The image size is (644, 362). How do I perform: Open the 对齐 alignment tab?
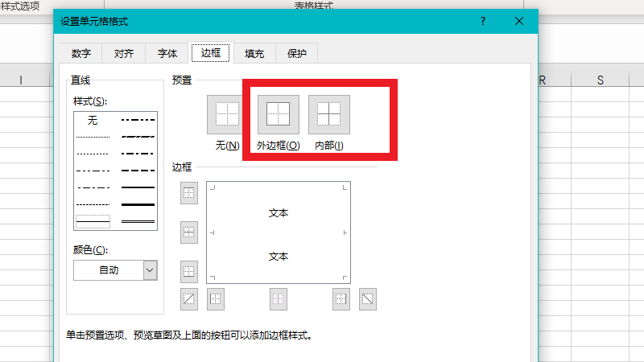(124, 54)
